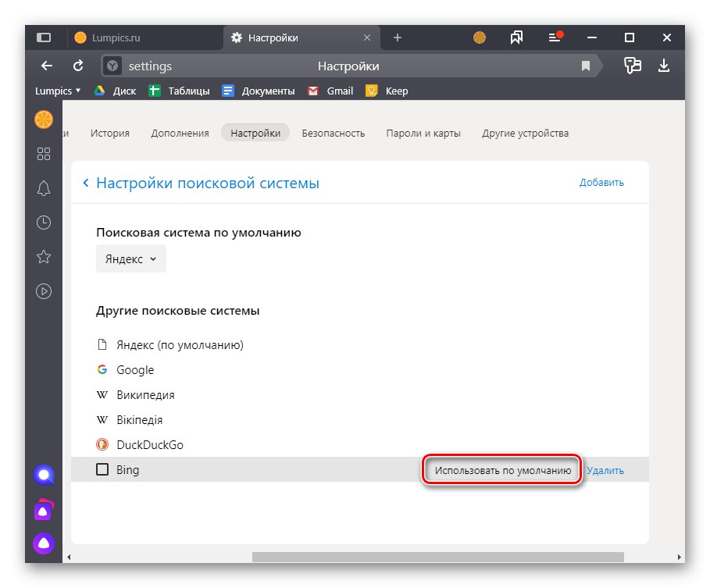Open history clock icon in sidebar
The width and height of the screenshot is (710, 588).
44,223
